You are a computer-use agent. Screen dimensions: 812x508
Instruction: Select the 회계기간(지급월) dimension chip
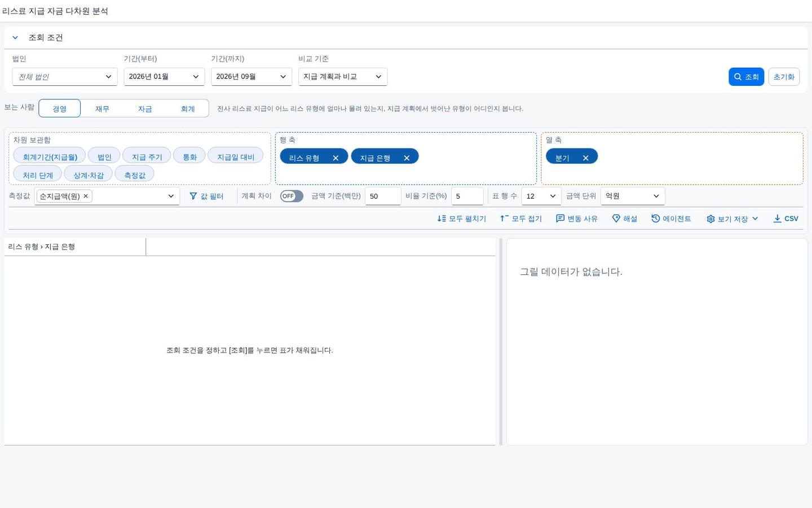coord(50,156)
